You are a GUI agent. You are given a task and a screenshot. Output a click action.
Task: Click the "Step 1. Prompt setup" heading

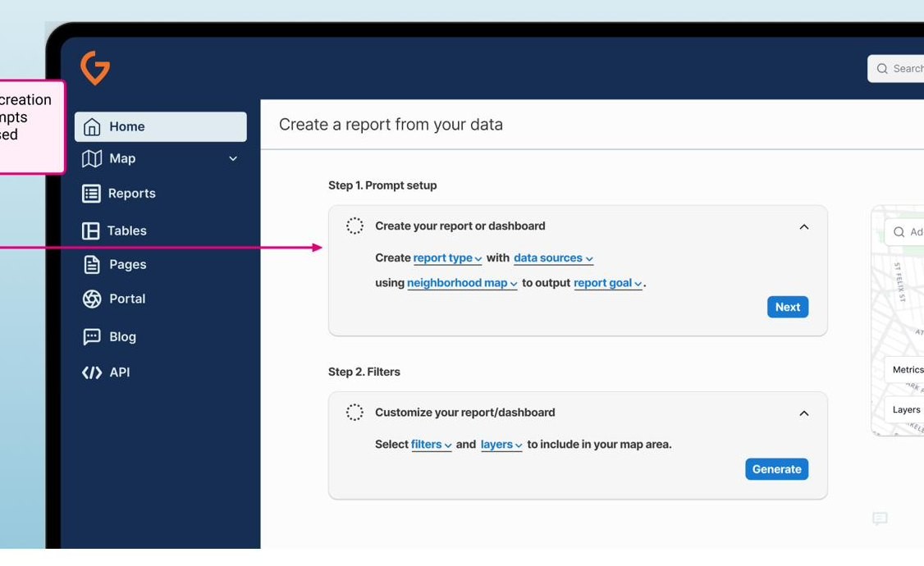pyautogui.click(x=382, y=185)
